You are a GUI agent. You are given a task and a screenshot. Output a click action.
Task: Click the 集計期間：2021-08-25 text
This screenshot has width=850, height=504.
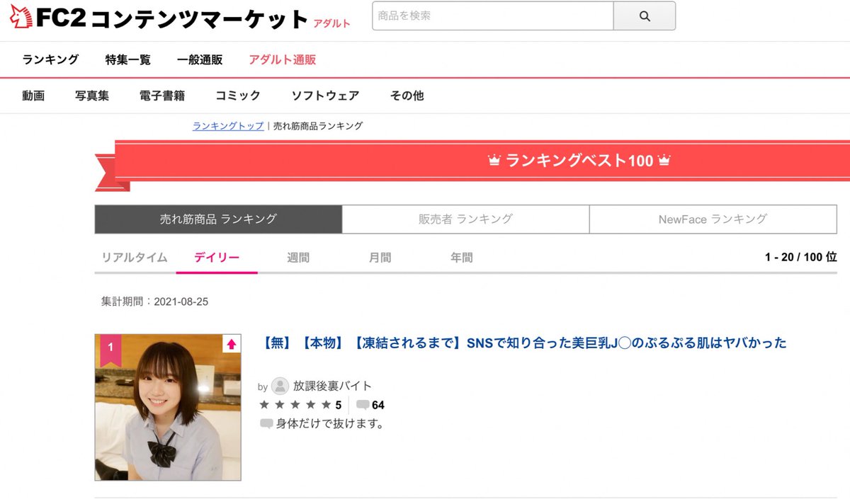[x=155, y=302]
